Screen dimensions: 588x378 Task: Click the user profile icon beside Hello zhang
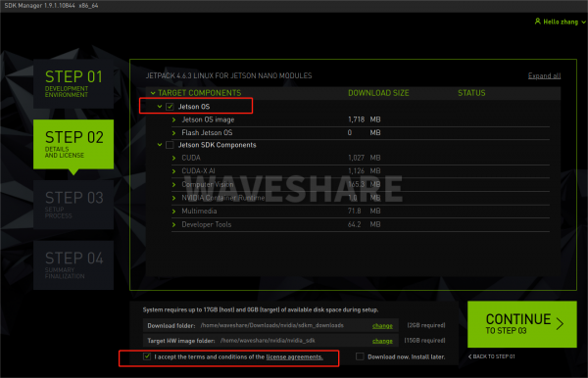[537, 22]
